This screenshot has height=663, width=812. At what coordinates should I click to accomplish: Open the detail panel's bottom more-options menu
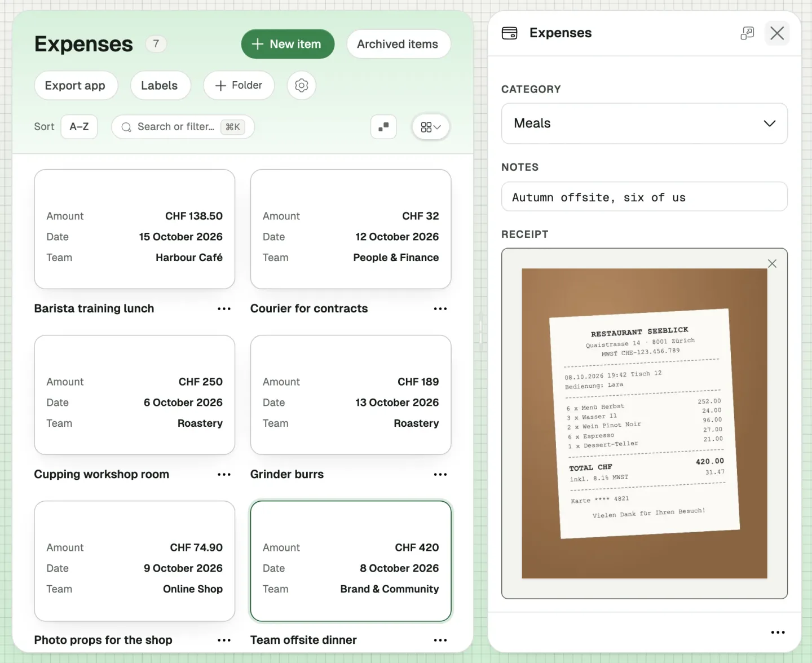click(x=778, y=633)
